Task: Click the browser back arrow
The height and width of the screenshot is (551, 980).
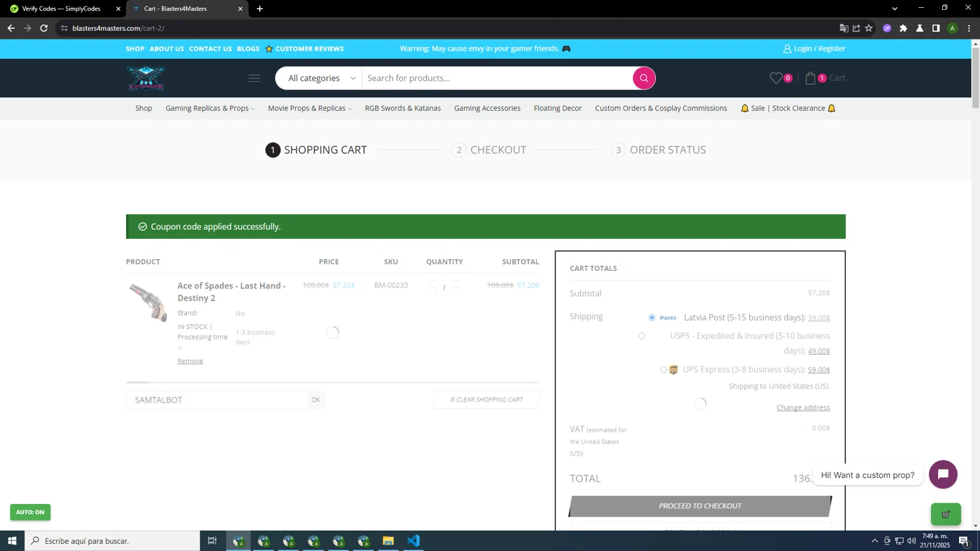Action: point(11,28)
